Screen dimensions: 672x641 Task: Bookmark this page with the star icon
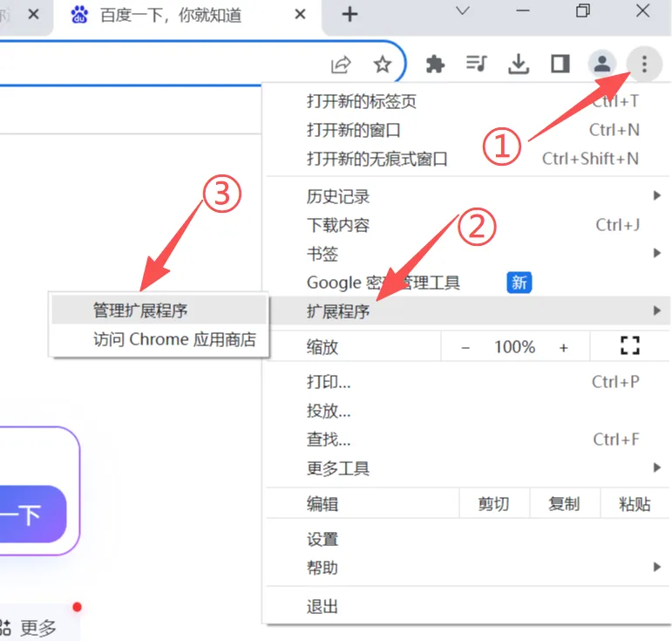[x=382, y=65]
